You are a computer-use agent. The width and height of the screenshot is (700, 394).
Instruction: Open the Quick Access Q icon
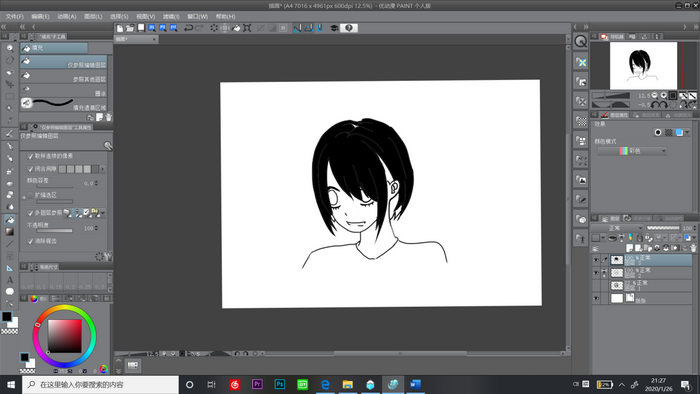pos(580,41)
